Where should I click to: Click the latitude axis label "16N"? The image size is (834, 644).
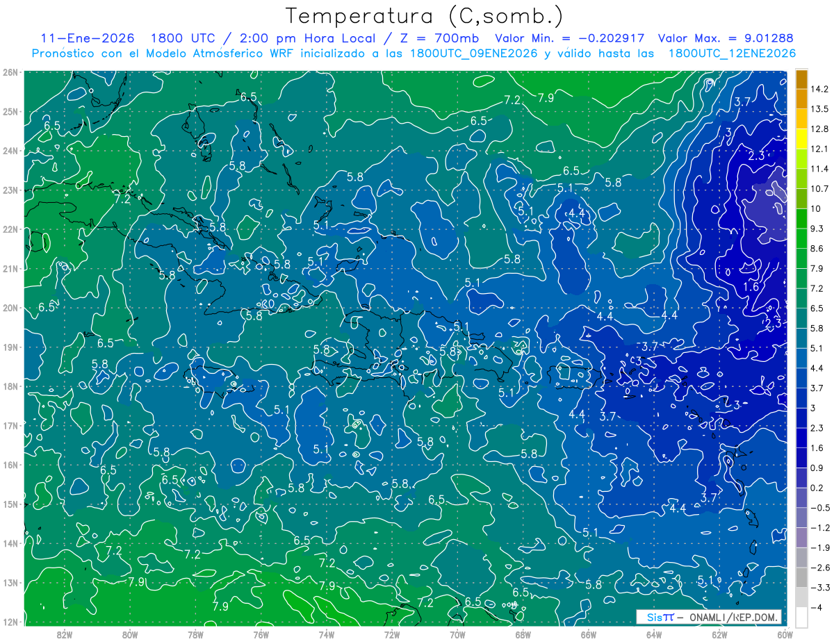click(x=10, y=465)
